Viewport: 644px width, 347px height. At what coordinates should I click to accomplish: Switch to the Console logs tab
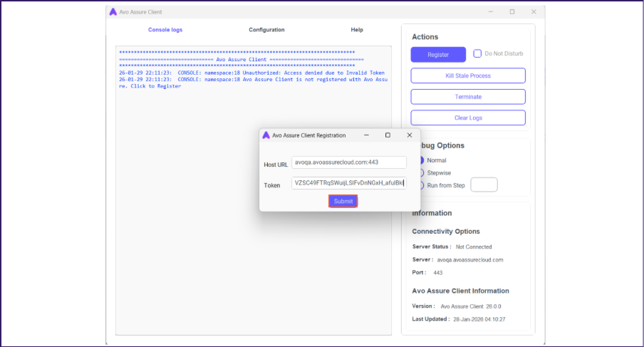click(165, 30)
